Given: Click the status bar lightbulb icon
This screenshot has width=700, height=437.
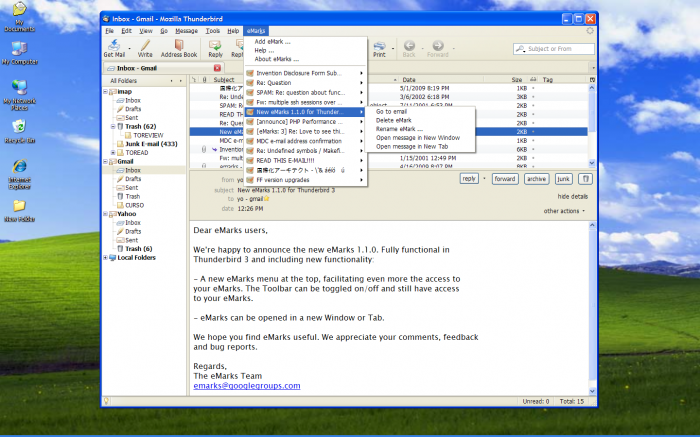Looking at the screenshot, I should pos(106,401).
